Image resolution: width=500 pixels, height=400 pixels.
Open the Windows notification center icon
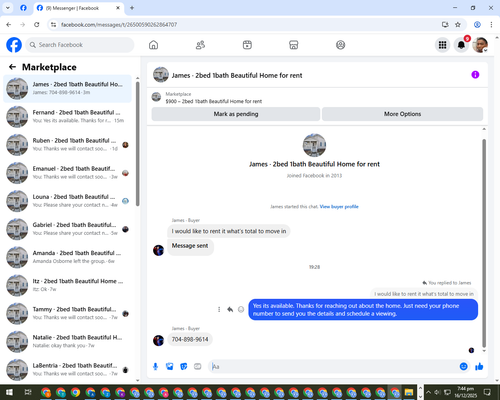(487, 392)
